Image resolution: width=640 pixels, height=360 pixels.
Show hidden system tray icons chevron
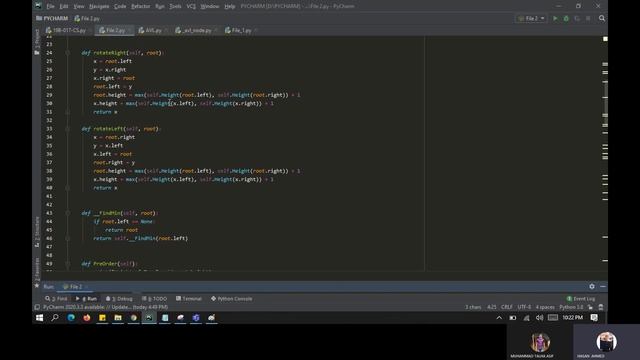click(x=499, y=318)
